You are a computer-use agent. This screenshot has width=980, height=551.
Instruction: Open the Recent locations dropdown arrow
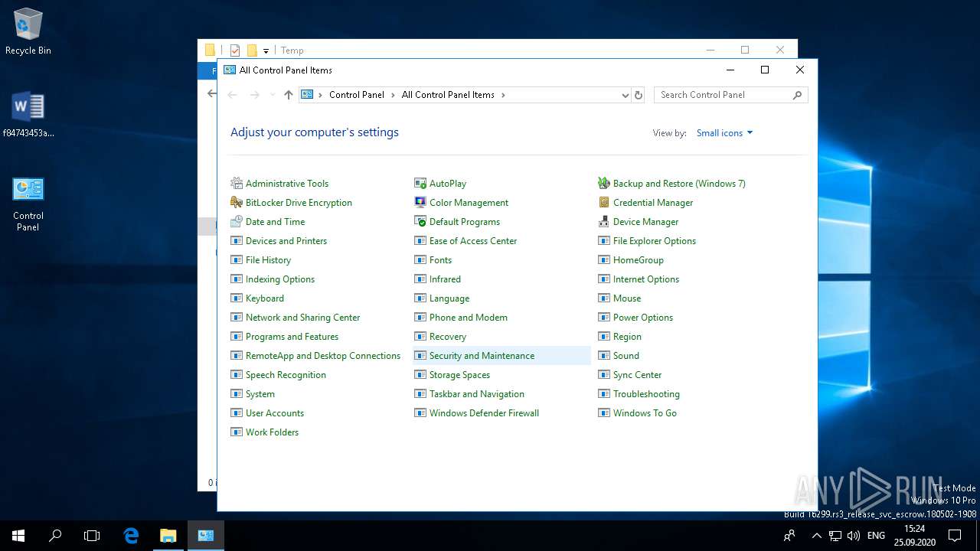(x=272, y=95)
